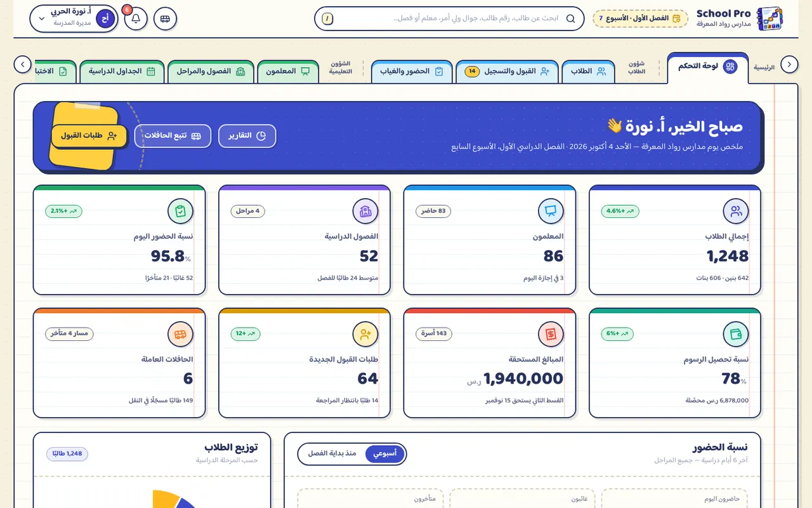Click the School Pro logo icon
The image size is (812, 508).
(769, 19)
